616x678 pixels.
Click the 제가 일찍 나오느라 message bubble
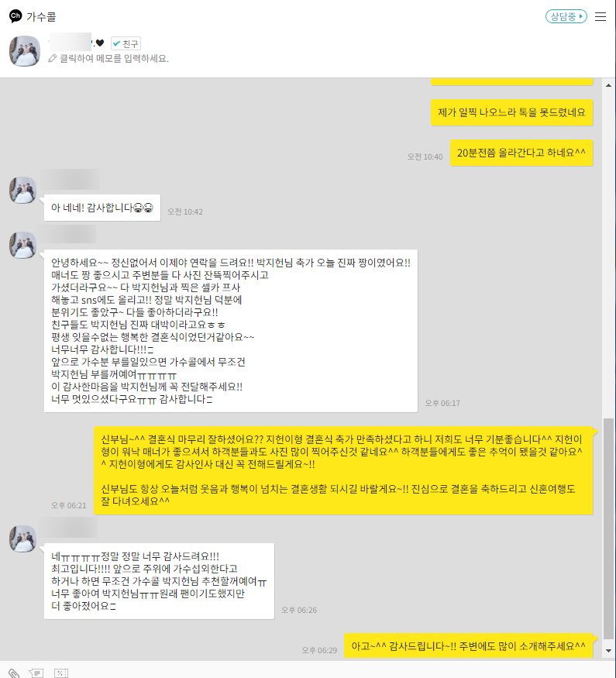click(512, 112)
